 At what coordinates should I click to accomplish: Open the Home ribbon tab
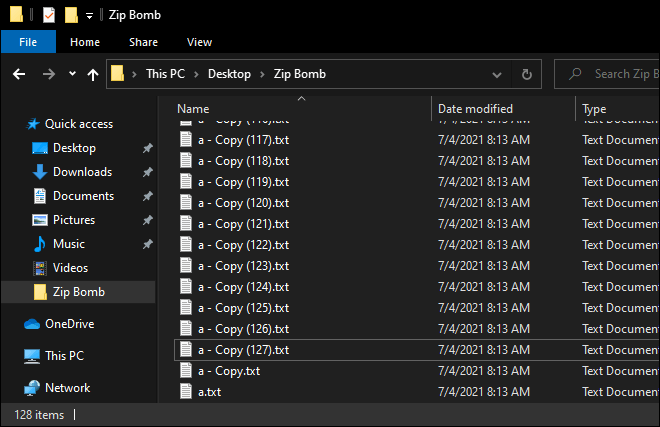pyautogui.click(x=85, y=42)
